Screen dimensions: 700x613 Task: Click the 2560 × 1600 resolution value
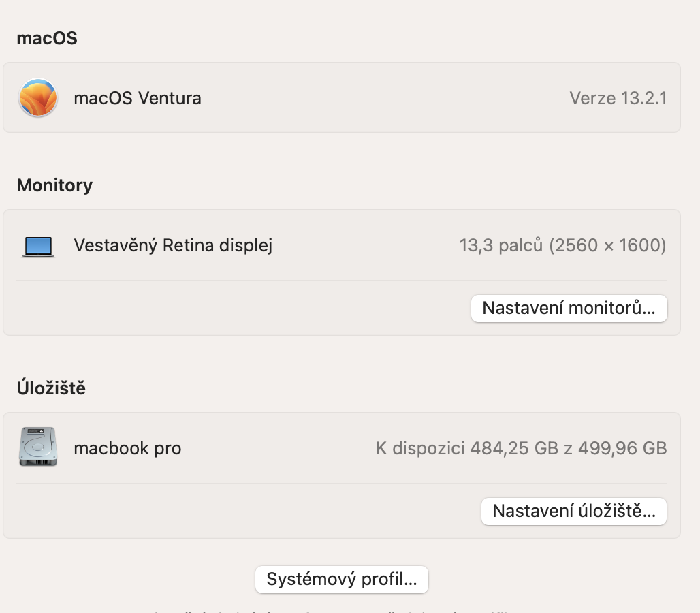pyautogui.click(x=607, y=245)
